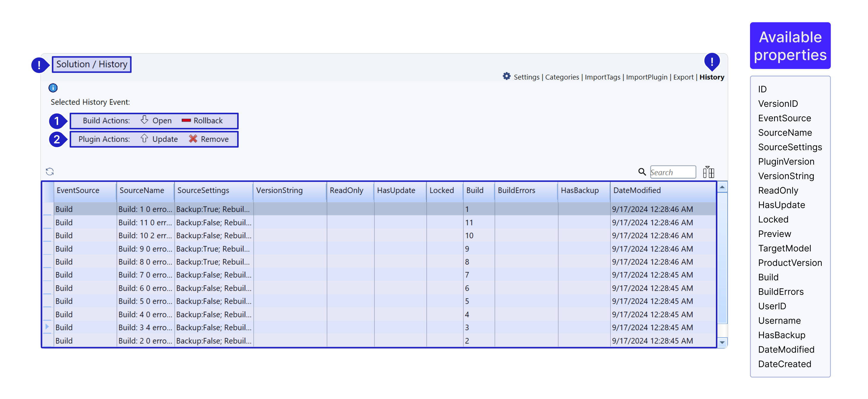
Task: Click the UserID property in list
Action: click(x=772, y=306)
